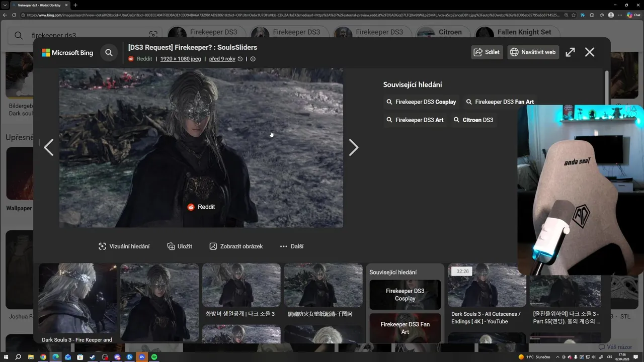Image resolution: width=644 pixels, height=362 pixels.
Task: Search related Citroen DS3 chip
Action: pos(473,120)
